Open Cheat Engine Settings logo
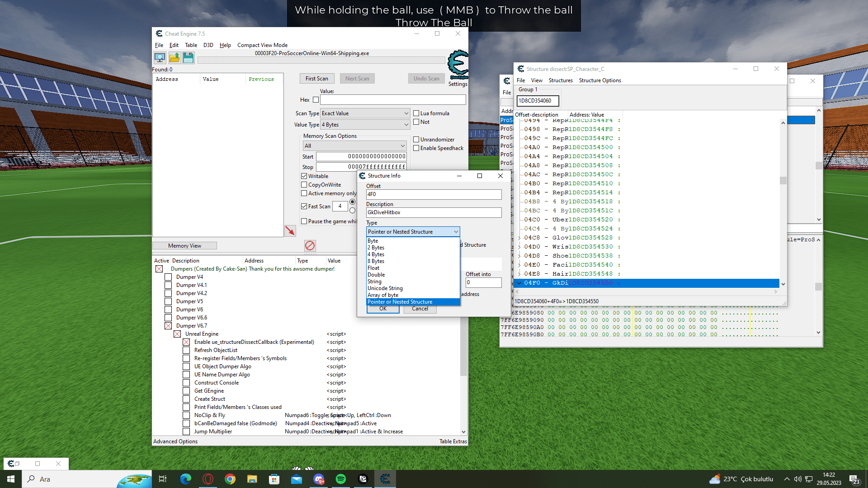868x488 pixels. pos(458,66)
